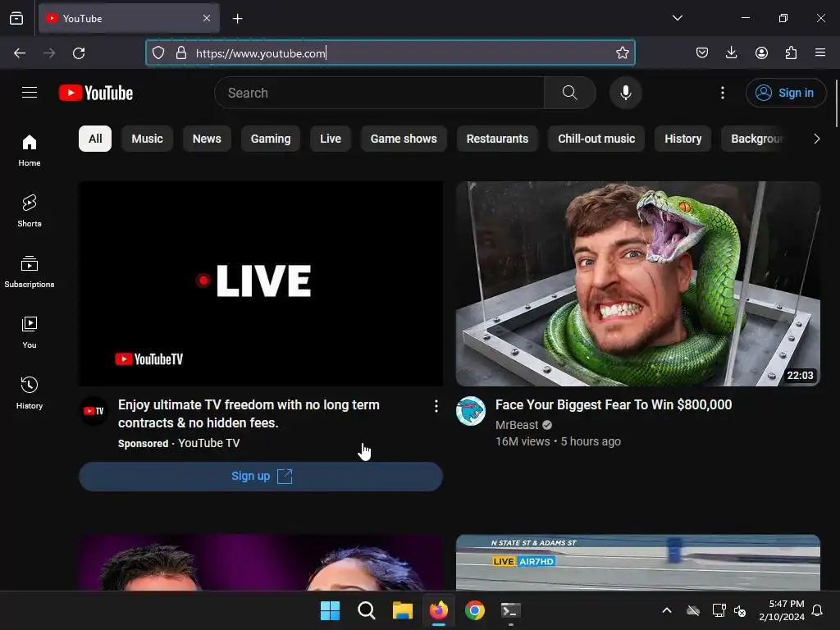Image resolution: width=840 pixels, height=630 pixels.
Task: Select the All filter chip
Action: point(95,139)
